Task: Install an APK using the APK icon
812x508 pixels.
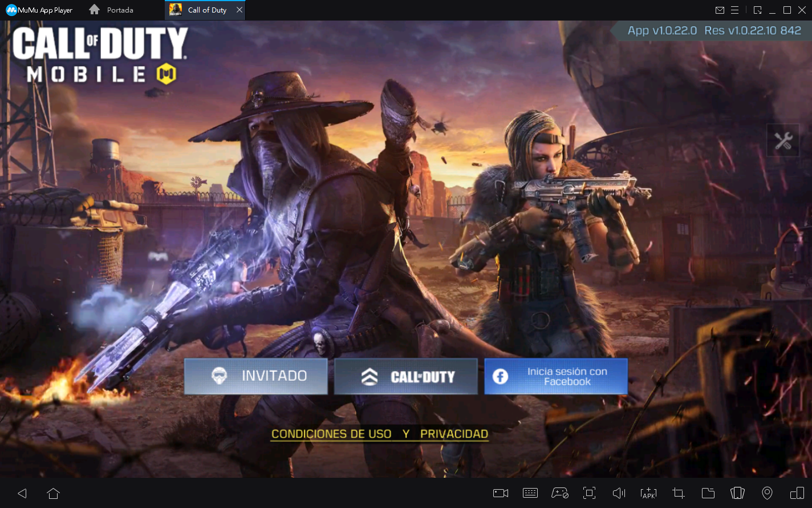Action: tap(648, 493)
